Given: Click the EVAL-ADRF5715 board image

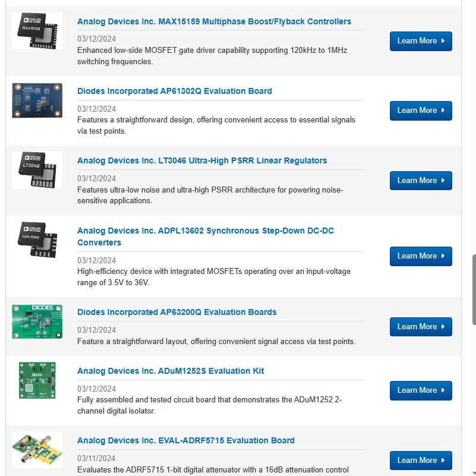Looking at the screenshot, I should (37, 450).
